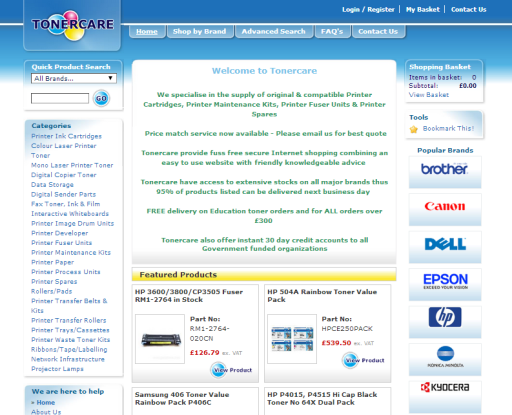Click the About Us link
Viewport: 512px width, 415px height.
(46, 412)
